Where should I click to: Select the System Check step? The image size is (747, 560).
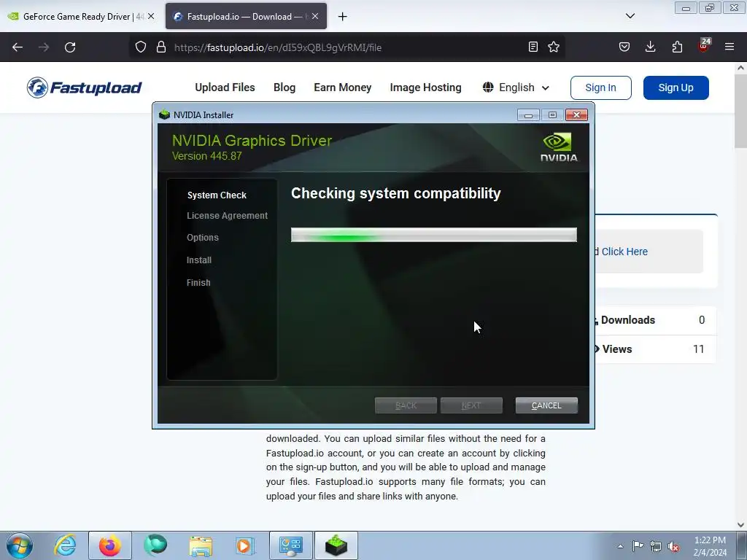point(217,195)
